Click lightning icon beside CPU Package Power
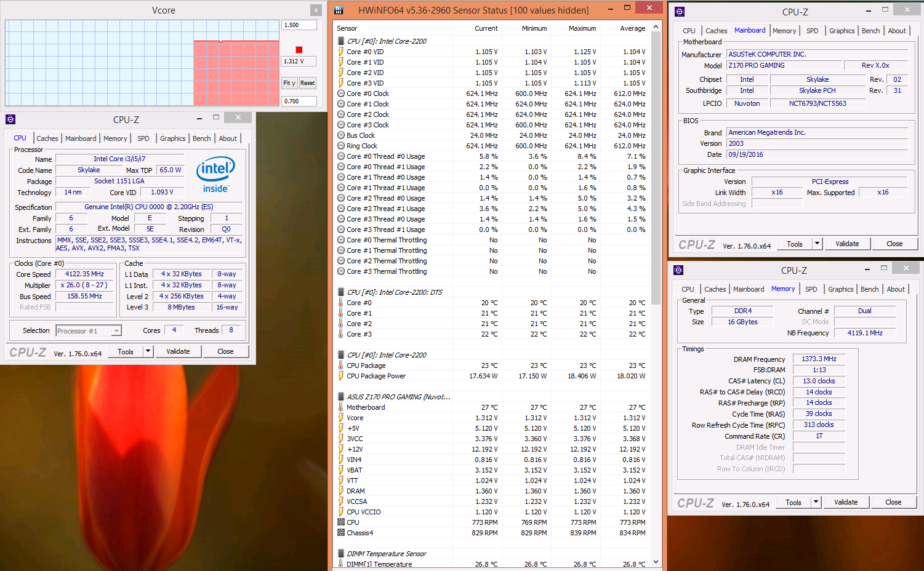The height and width of the screenshot is (571, 924). [x=341, y=376]
